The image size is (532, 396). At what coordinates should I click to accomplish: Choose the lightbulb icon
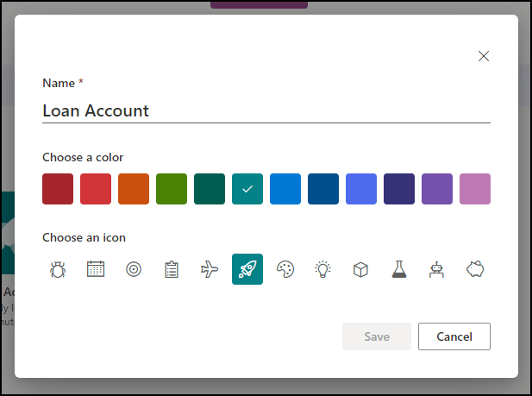point(323,269)
